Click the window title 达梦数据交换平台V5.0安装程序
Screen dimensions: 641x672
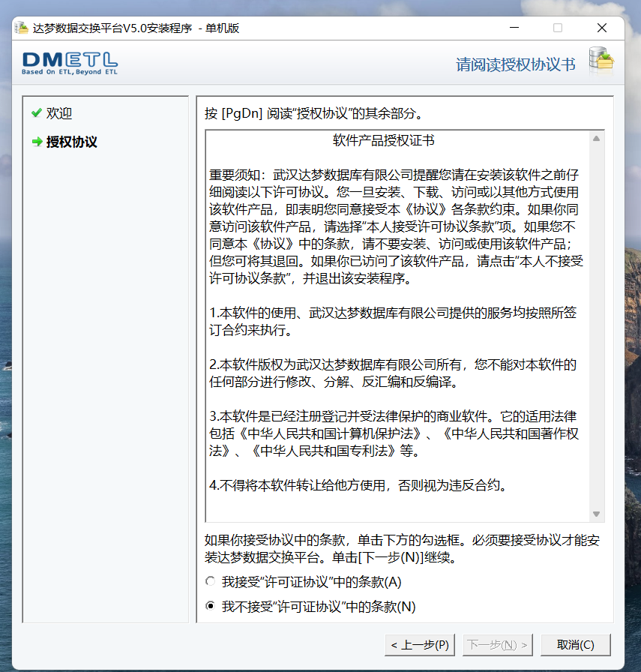[112, 28]
